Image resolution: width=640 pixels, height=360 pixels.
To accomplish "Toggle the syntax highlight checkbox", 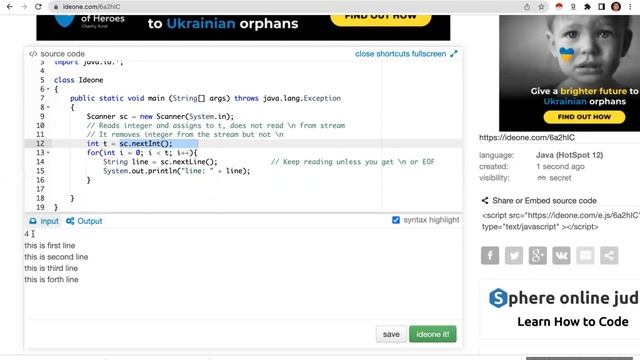I will tap(396, 220).
